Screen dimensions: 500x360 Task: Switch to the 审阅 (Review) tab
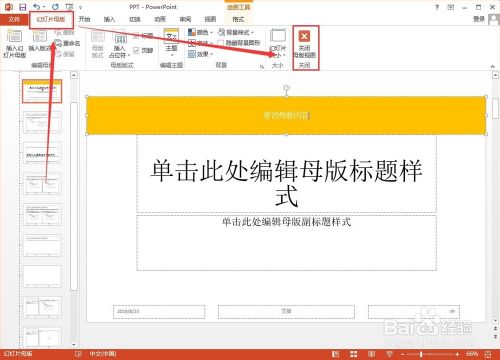click(x=185, y=19)
